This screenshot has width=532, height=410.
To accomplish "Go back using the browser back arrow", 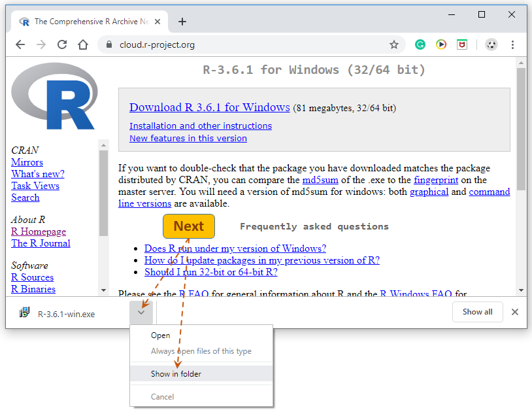I will (20, 44).
